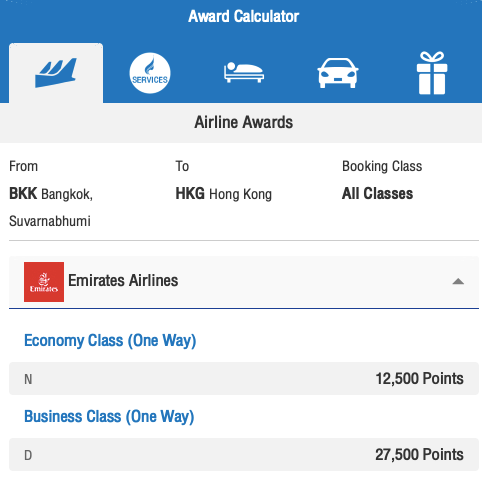Image resolution: width=482 pixels, height=482 pixels.
Task: Select the Economy Class (One Way) heading
Action: (x=110, y=341)
